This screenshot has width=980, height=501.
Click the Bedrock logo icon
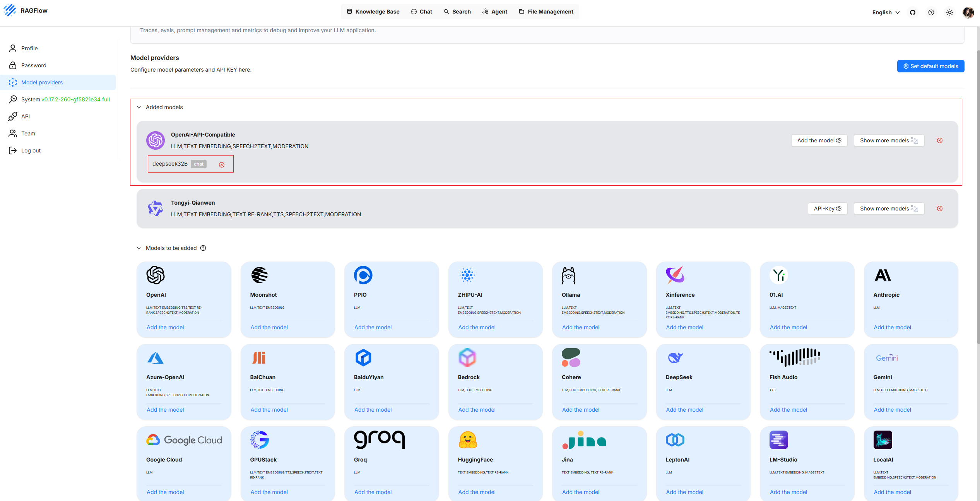click(x=467, y=357)
